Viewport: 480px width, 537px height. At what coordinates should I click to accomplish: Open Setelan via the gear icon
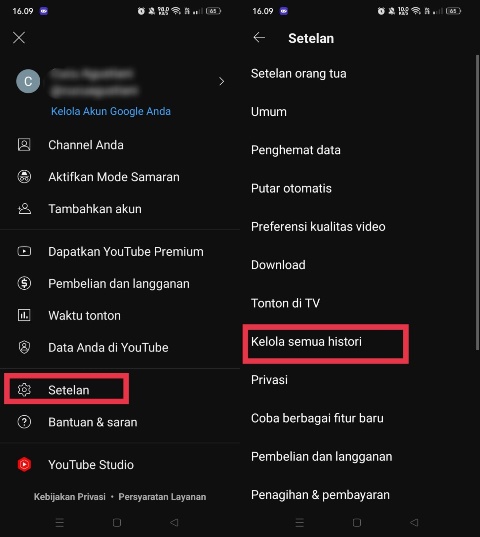[24, 390]
